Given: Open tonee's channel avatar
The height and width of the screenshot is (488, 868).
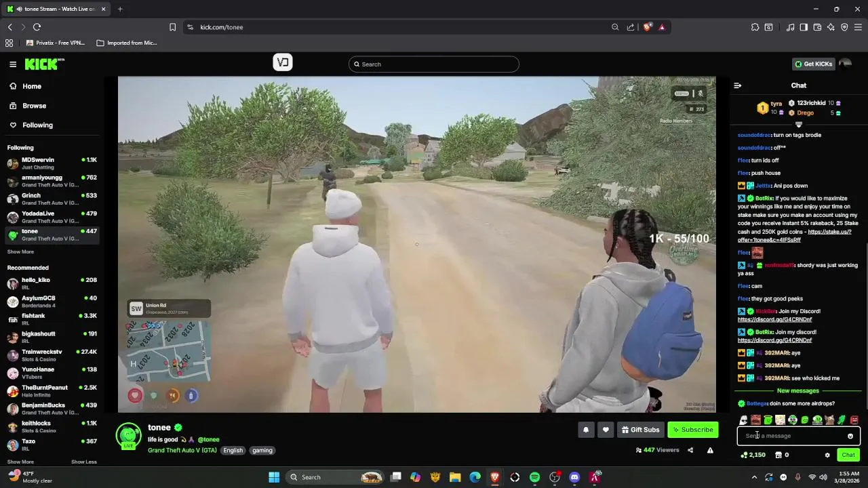Looking at the screenshot, I should [128, 436].
